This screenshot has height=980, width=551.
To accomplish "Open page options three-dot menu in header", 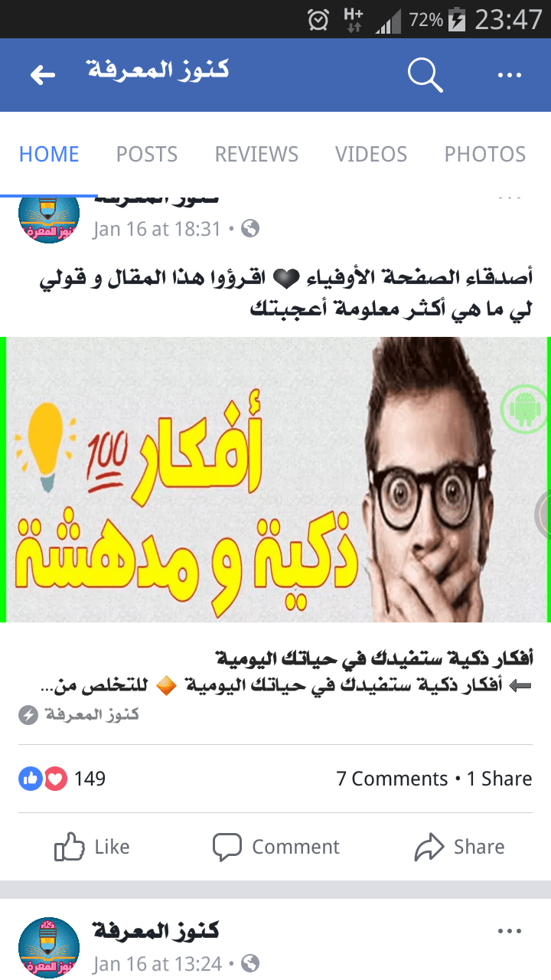I will (509, 75).
